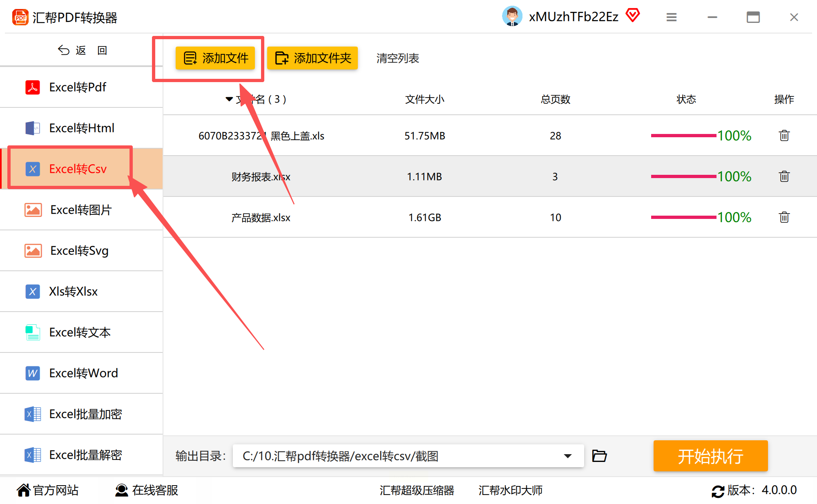
Task: Open output folder browse icon
Action: (599, 456)
